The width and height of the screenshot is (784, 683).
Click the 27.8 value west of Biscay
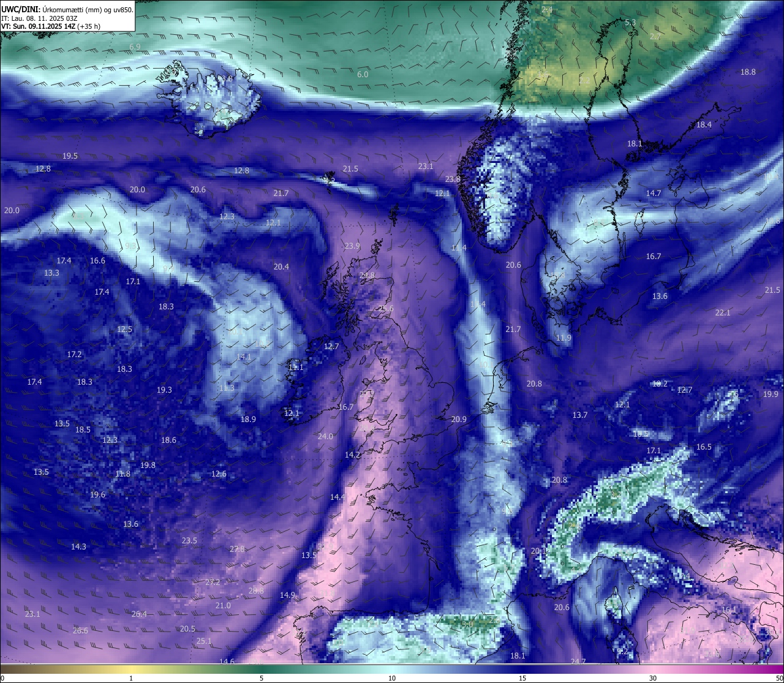[x=237, y=549]
